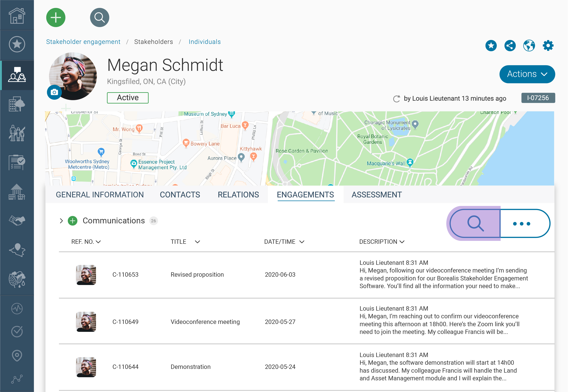Open leaf and water environment module
Screen dimensions: 568x392
pyautogui.click(x=17, y=279)
